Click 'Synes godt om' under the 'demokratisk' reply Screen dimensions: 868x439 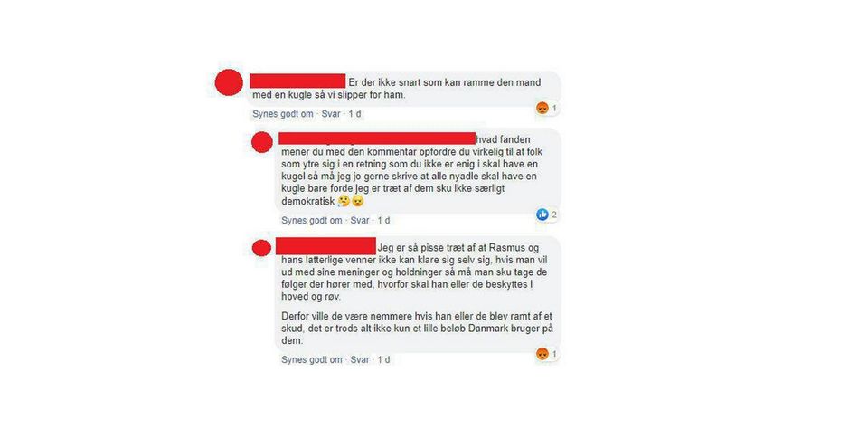[x=312, y=220]
